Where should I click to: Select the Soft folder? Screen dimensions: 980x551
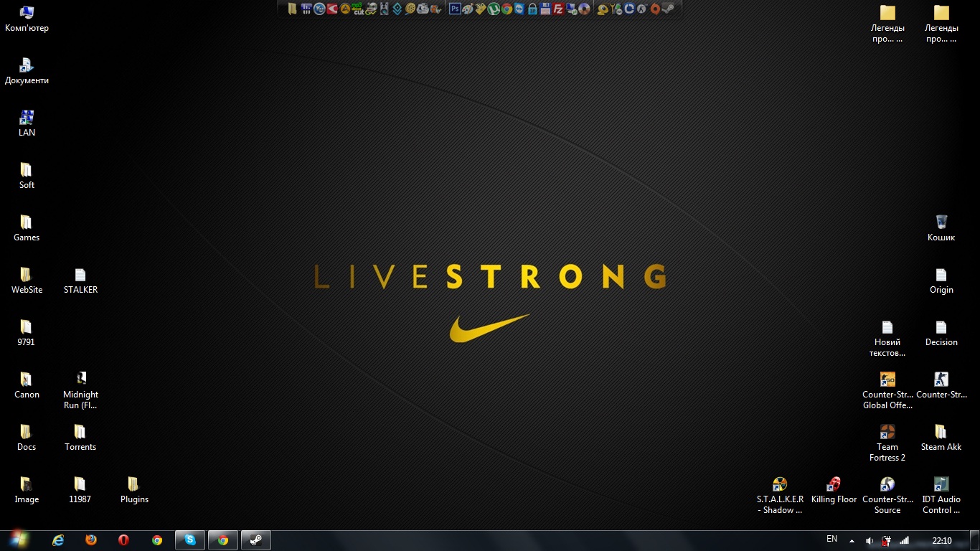tap(27, 176)
